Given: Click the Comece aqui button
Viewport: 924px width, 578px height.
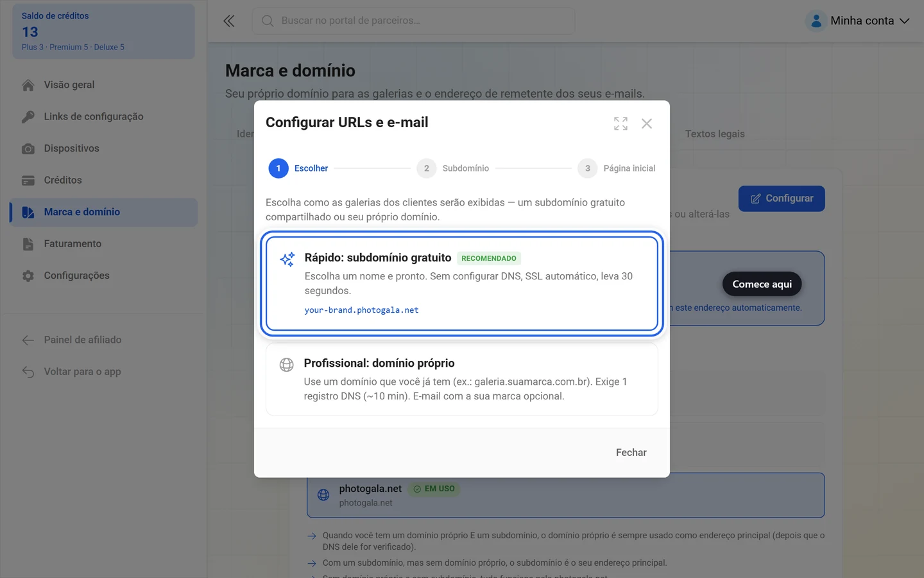Looking at the screenshot, I should pyautogui.click(x=762, y=284).
